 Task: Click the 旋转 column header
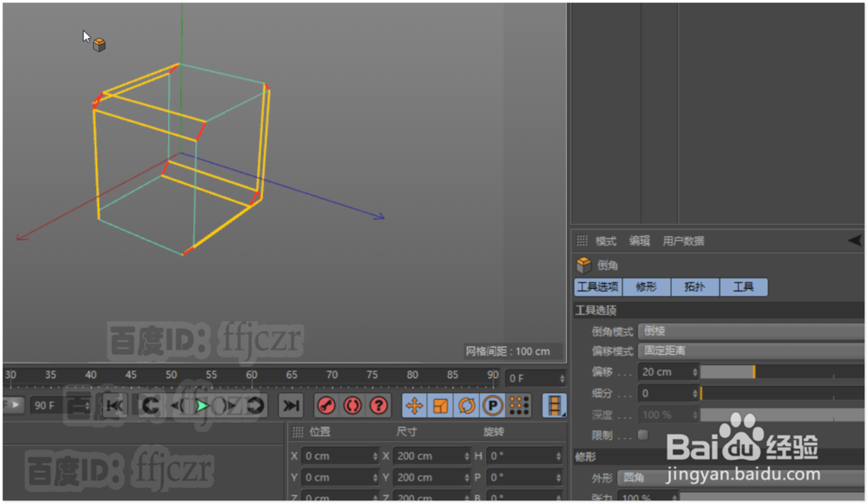click(x=493, y=431)
